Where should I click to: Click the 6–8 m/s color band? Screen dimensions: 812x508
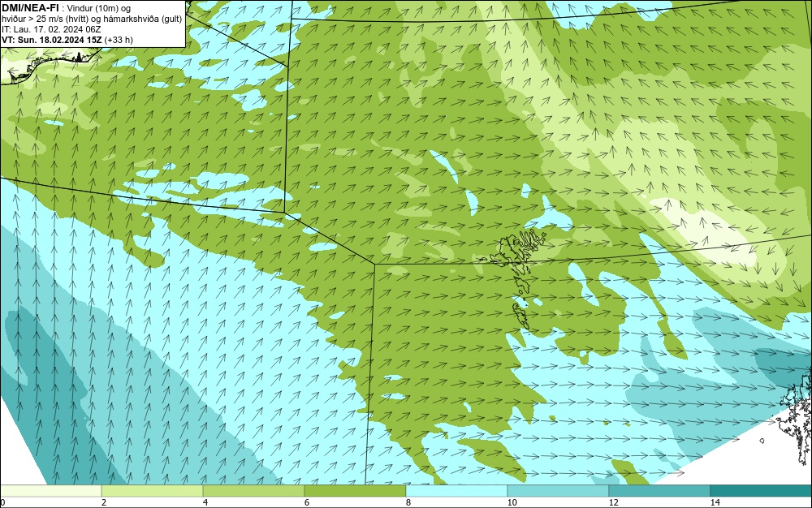356,491
